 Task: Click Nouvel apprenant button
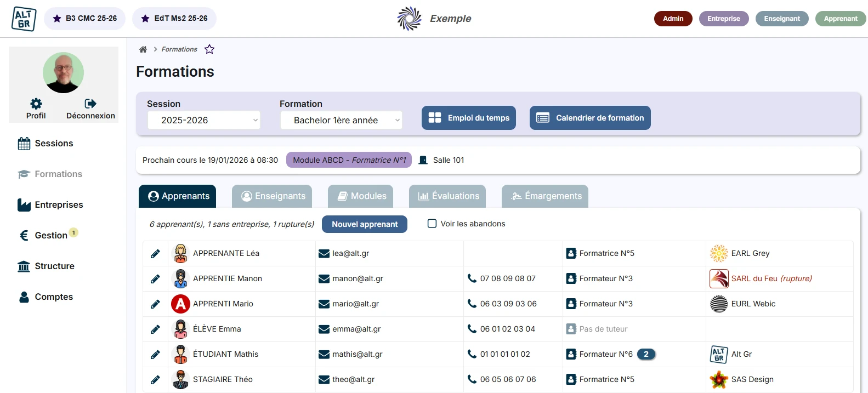tap(365, 224)
